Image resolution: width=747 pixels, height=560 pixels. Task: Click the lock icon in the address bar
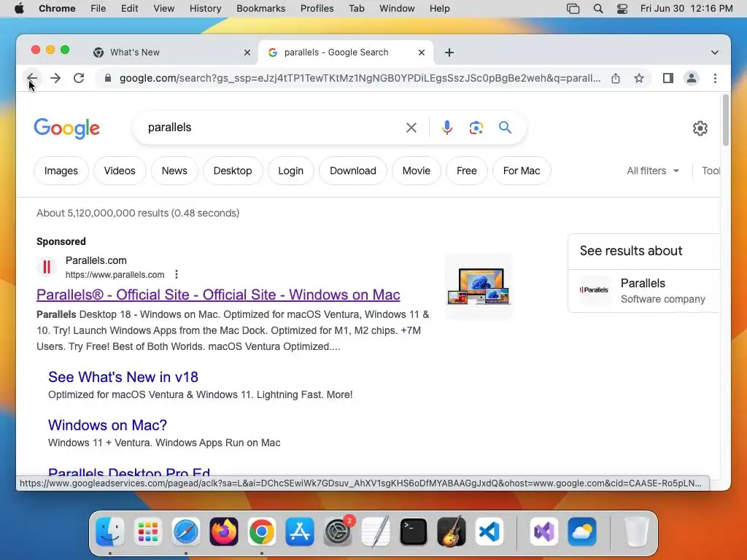click(108, 78)
